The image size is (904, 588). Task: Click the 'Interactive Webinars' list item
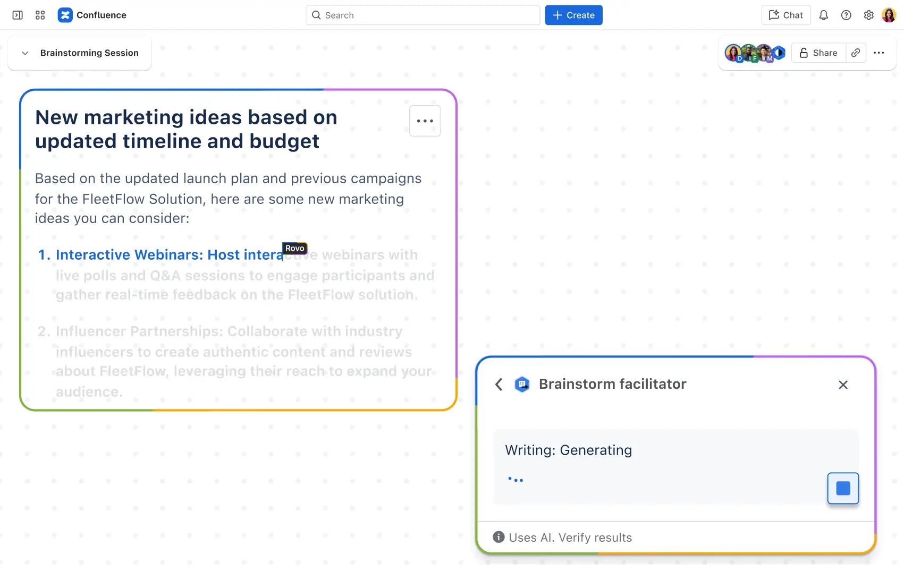click(x=236, y=275)
